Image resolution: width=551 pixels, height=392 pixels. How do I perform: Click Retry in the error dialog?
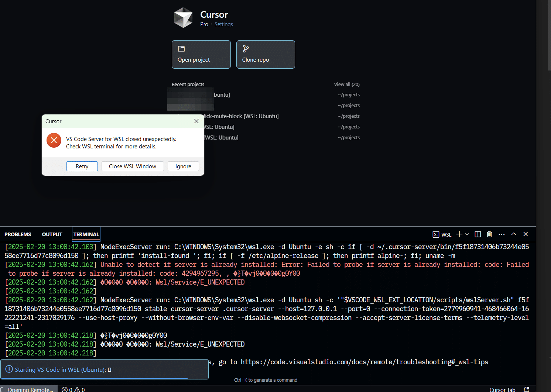click(82, 166)
